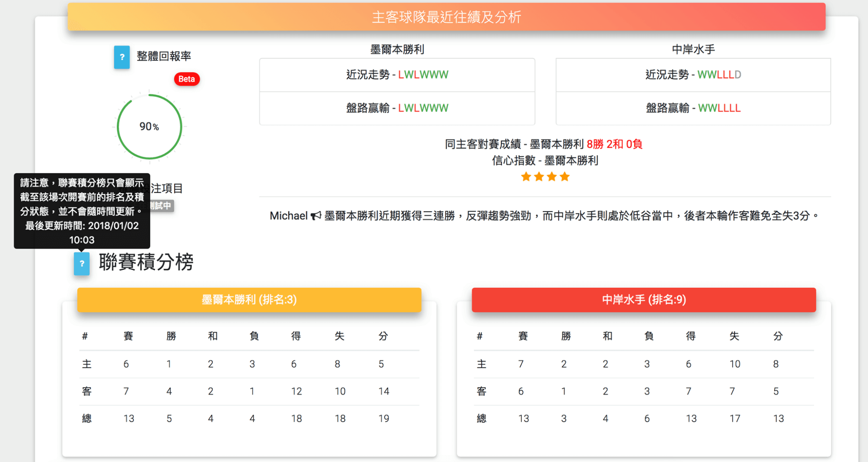Image resolution: width=868 pixels, height=462 pixels.
Task: Click the help icon beside 整體回報率
Action: [122, 57]
